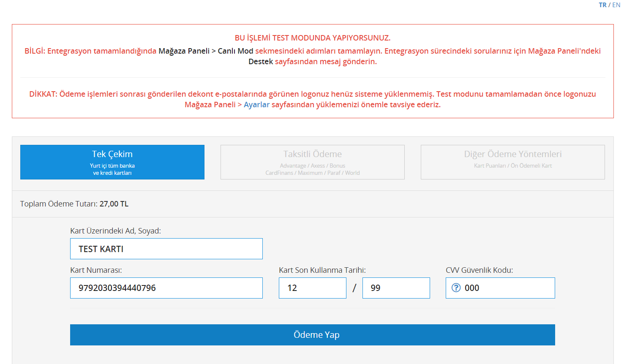Select the expiry year field showing 99
Screen dimensions: 624x364
point(396,288)
